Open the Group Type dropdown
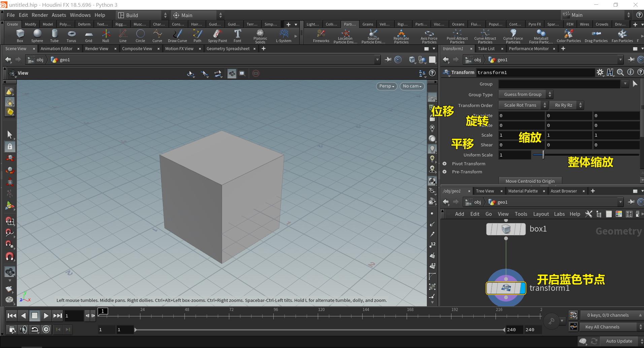This screenshot has height=348, width=644. point(526,95)
